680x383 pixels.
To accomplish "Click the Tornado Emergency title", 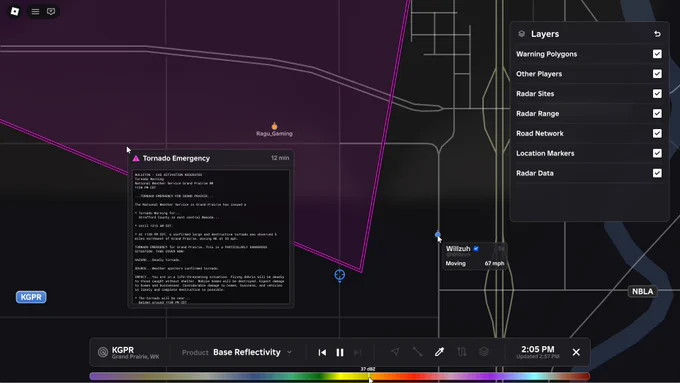I will pos(176,158).
